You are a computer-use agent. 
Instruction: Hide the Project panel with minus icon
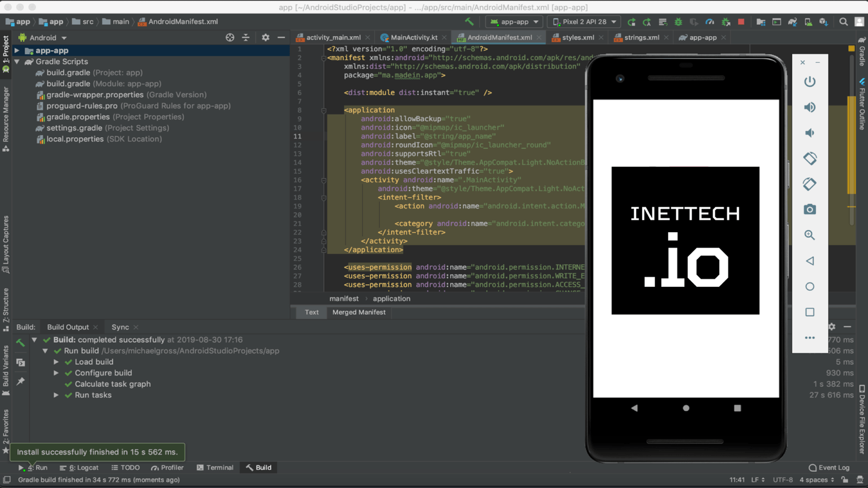[281, 37]
